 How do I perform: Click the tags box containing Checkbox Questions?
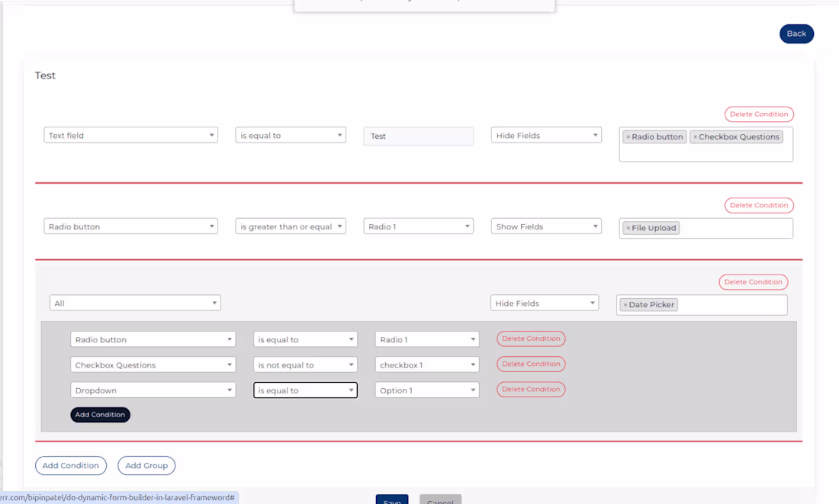point(706,144)
